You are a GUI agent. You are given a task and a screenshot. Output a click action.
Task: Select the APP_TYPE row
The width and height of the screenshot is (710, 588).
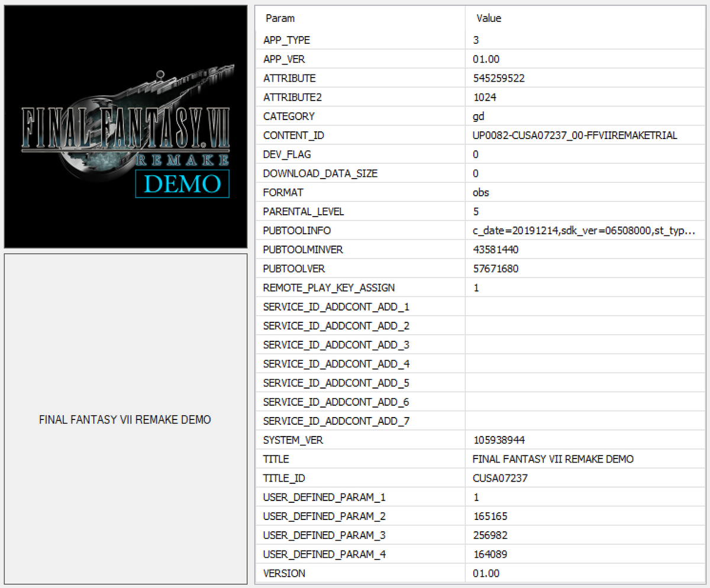[480, 40]
